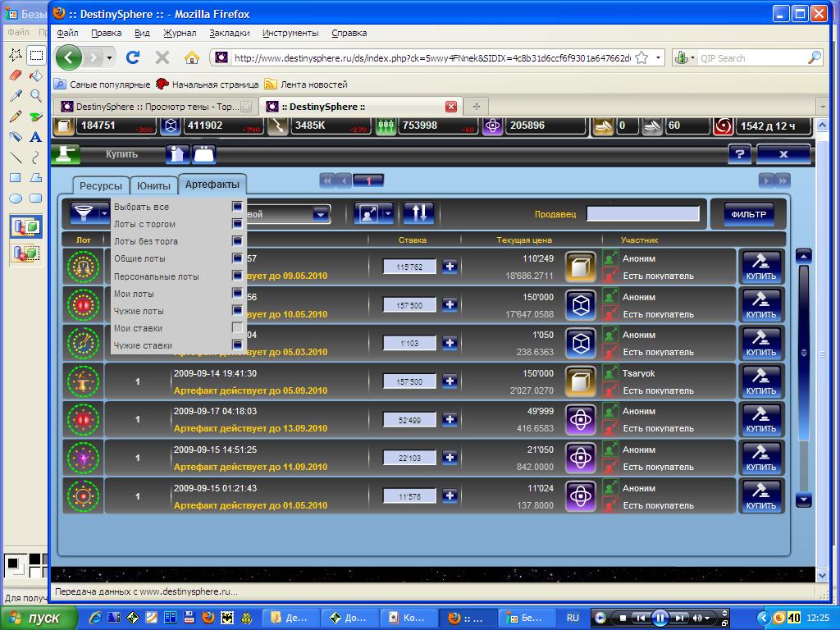Toggle the Чужие ставки checkbox
This screenshot has width=840, height=630.
pos(237,345)
